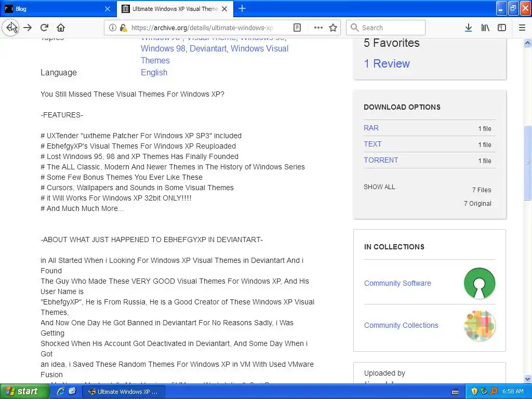Open the Windows Visual Themes topic link

pos(215,54)
